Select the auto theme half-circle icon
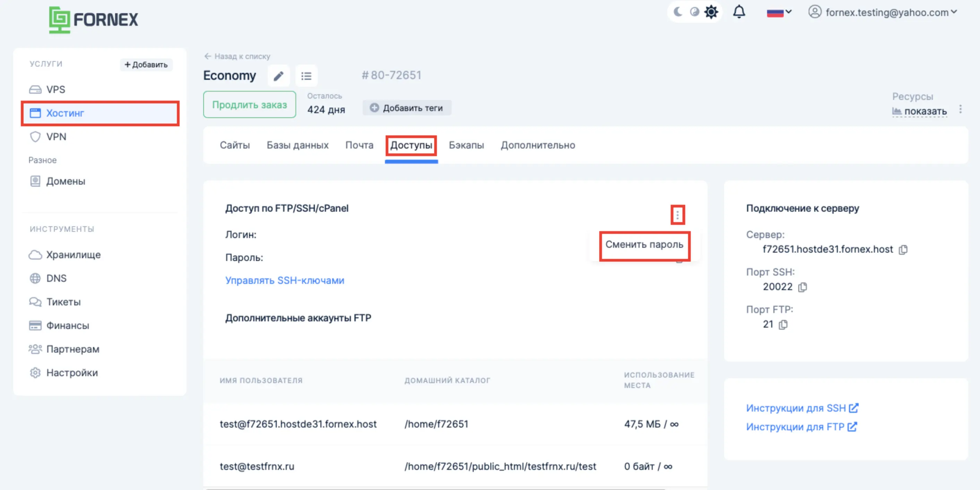This screenshot has height=490, width=980. [695, 12]
